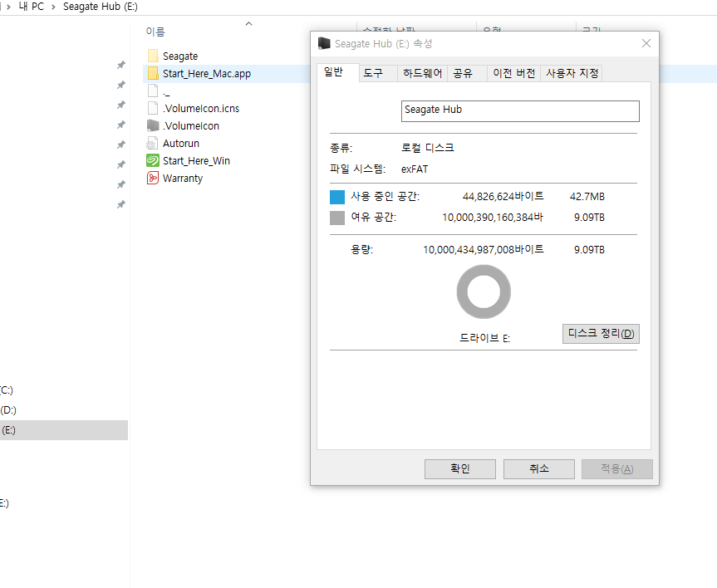Viewport: 717px width, 588px height.
Task: Click the 디스크 정리(D) button
Action: 601,334
